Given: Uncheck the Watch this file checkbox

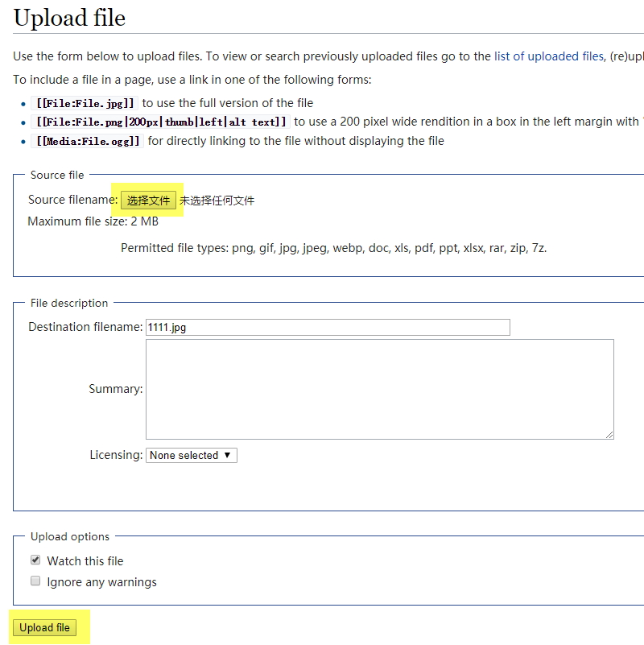Looking at the screenshot, I should [x=35, y=560].
